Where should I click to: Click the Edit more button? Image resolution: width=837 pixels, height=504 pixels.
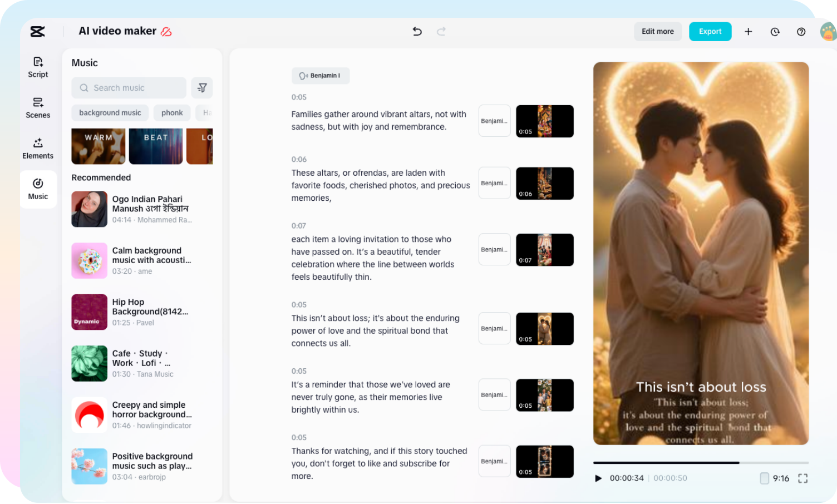(658, 32)
